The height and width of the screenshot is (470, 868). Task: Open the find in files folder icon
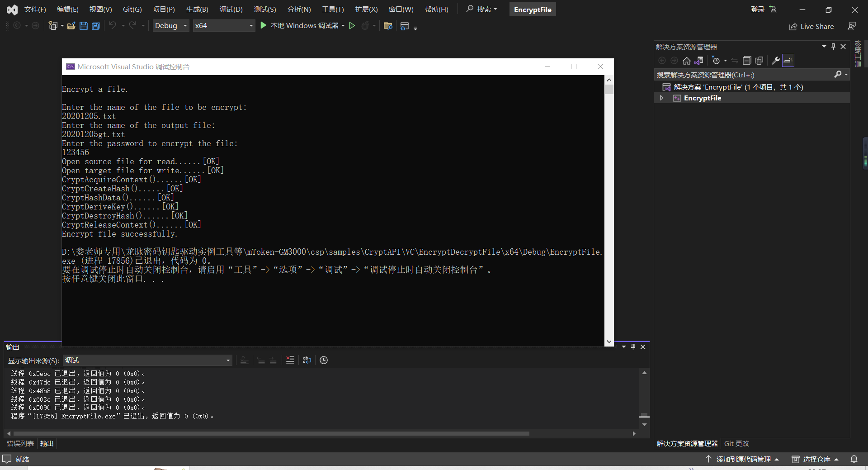click(388, 26)
